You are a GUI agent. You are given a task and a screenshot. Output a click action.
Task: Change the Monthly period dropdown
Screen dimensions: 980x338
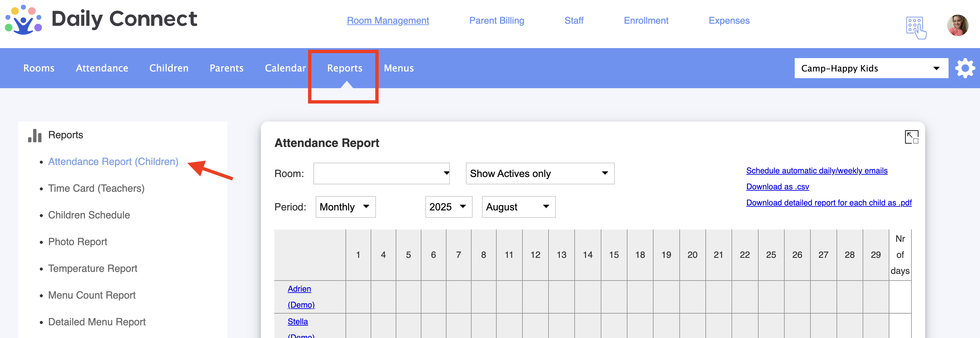click(346, 207)
